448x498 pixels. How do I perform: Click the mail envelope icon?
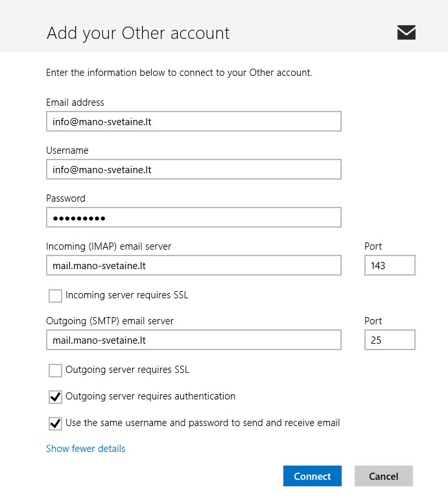coord(407,32)
